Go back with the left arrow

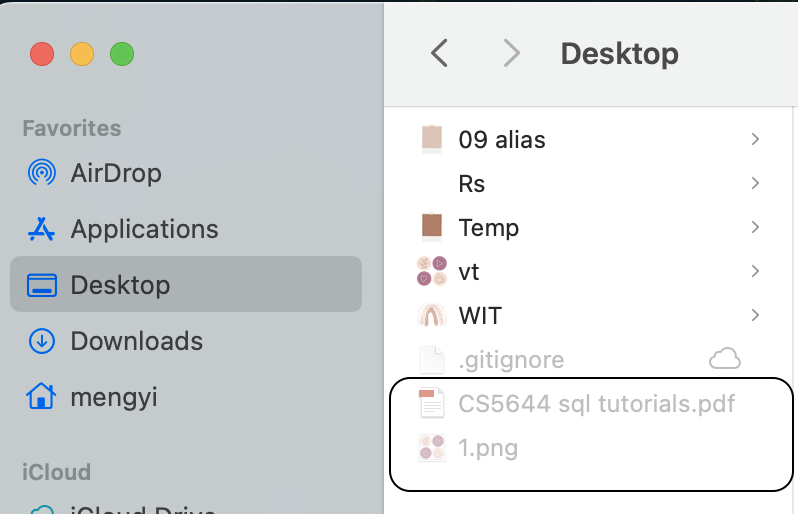coord(438,53)
